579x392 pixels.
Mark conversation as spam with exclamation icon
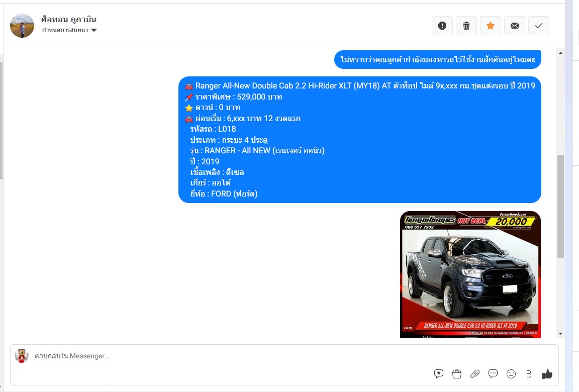point(442,26)
